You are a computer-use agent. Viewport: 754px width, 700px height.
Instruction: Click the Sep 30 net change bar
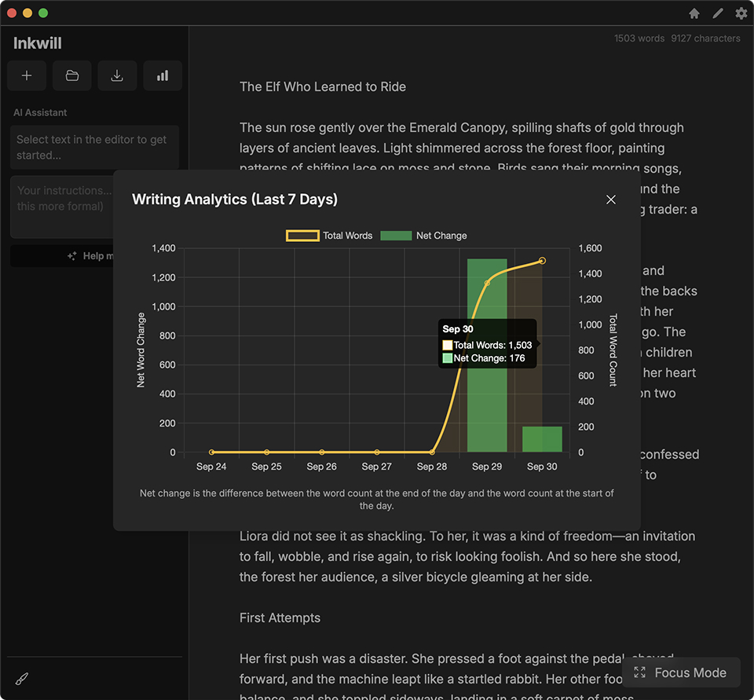coord(542,440)
